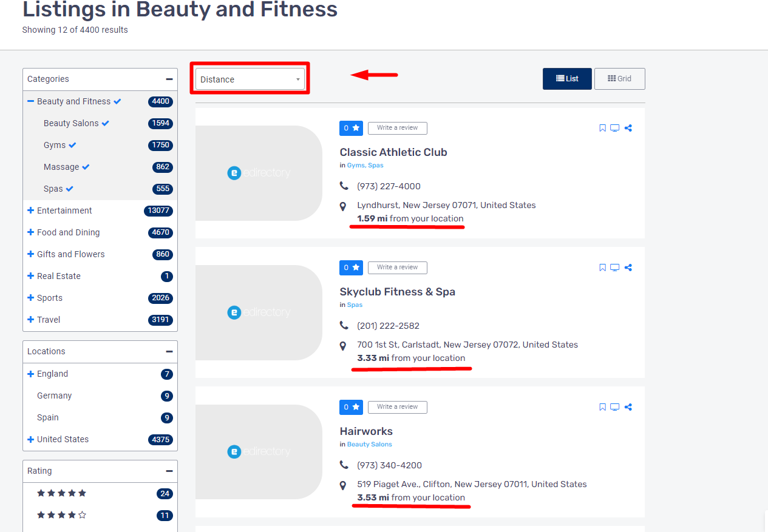The width and height of the screenshot is (768, 532).
Task: Open monitor icon for Skyclub Fitness & Spa
Action: click(x=615, y=268)
